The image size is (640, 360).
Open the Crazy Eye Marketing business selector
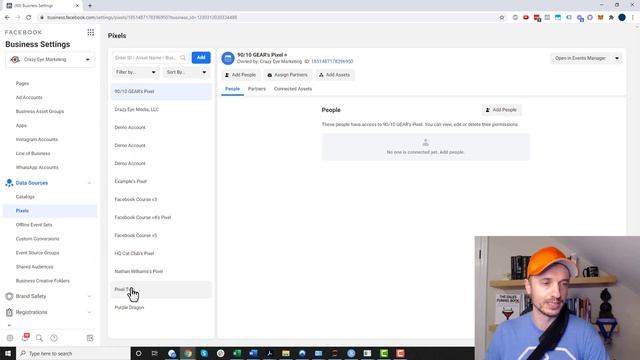pos(50,60)
